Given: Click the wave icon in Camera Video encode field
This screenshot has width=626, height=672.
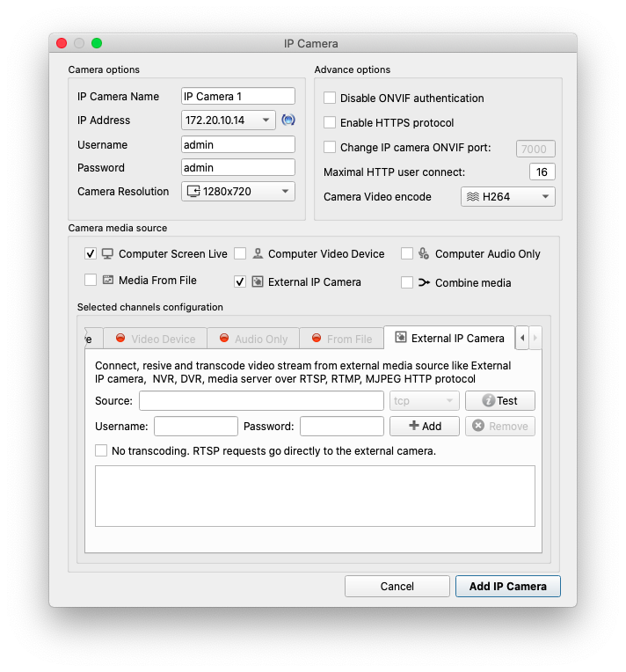Looking at the screenshot, I should pyautogui.click(x=473, y=197).
